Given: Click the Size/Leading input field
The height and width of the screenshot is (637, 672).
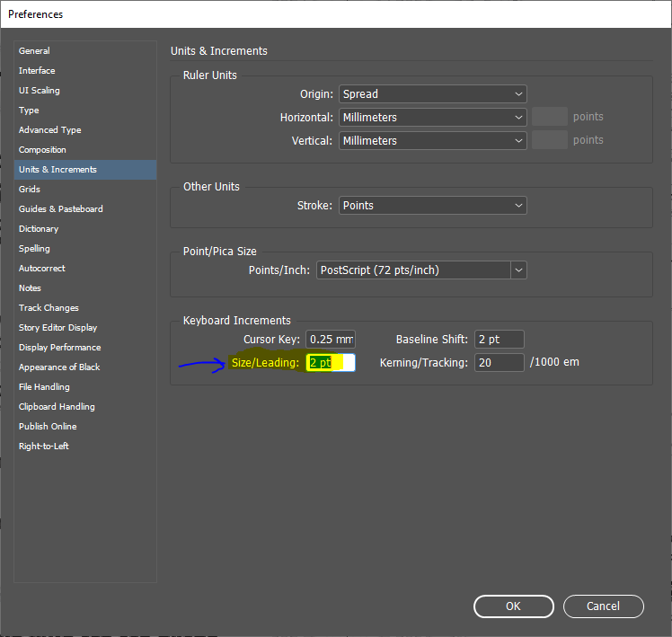Looking at the screenshot, I should click(x=331, y=363).
